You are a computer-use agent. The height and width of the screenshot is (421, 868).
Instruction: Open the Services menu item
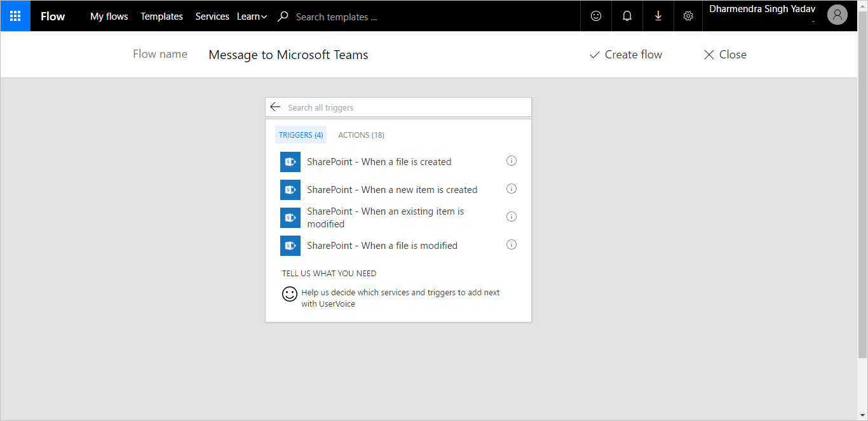212,17
